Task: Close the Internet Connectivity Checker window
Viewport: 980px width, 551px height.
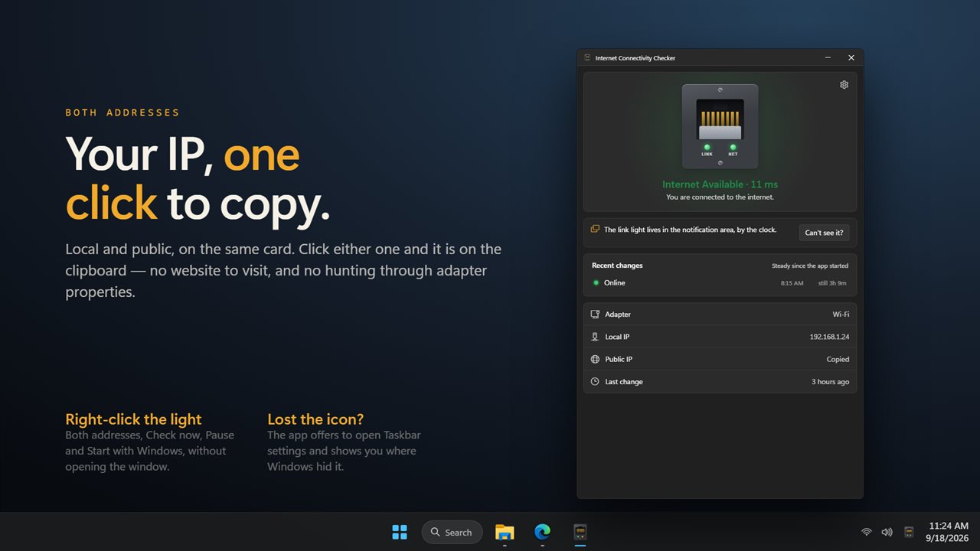Action: tap(851, 58)
